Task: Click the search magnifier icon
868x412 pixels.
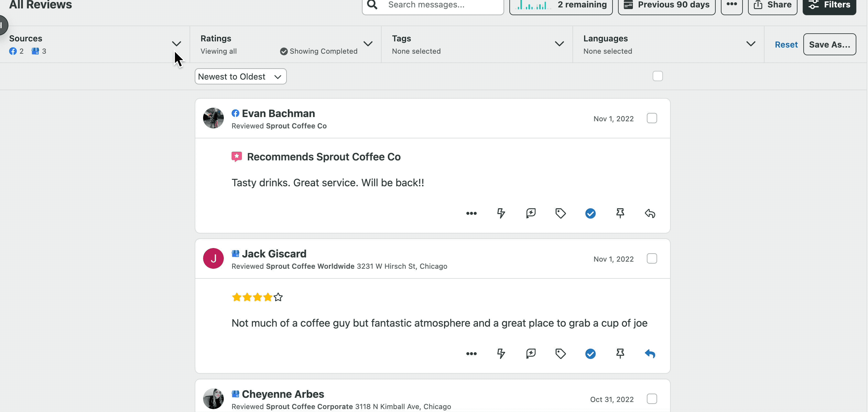Action: tap(372, 5)
